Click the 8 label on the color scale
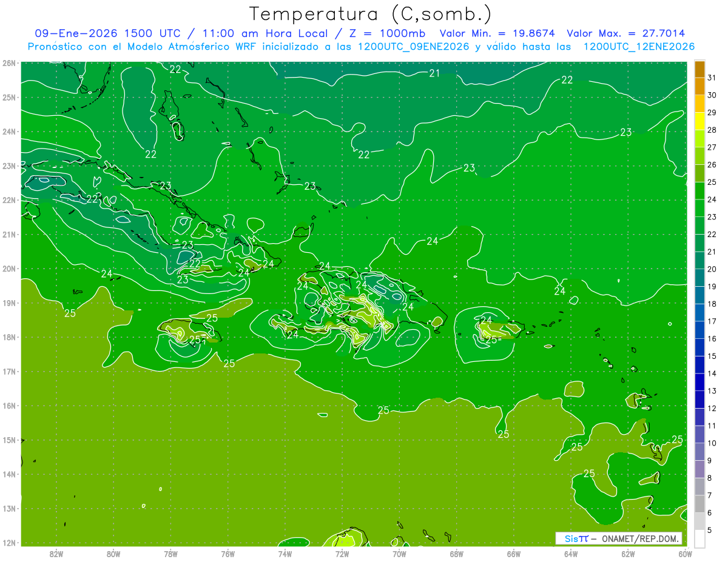Screen dimensions: 728x562 click(x=710, y=478)
